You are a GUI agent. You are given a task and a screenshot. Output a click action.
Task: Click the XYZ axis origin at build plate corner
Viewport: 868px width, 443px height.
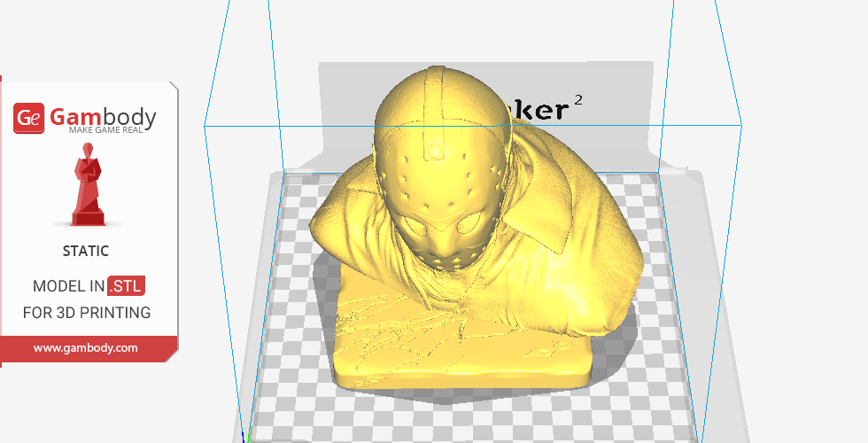point(247,437)
